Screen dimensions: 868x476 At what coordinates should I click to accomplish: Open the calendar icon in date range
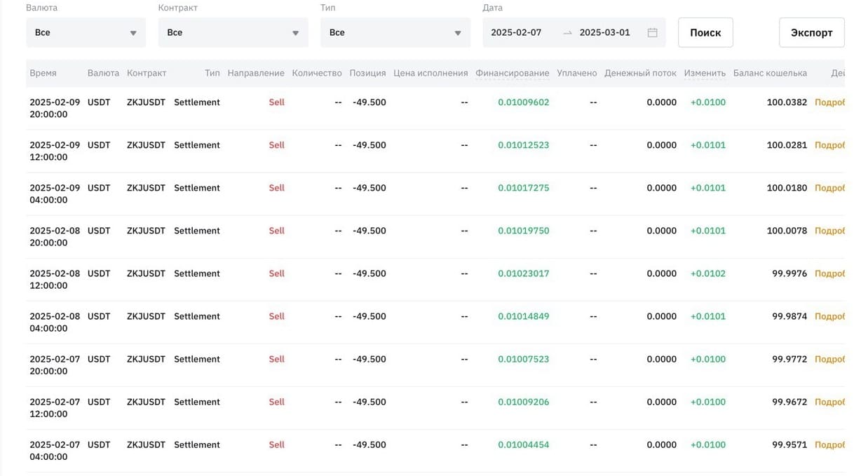tap(652, 32)
